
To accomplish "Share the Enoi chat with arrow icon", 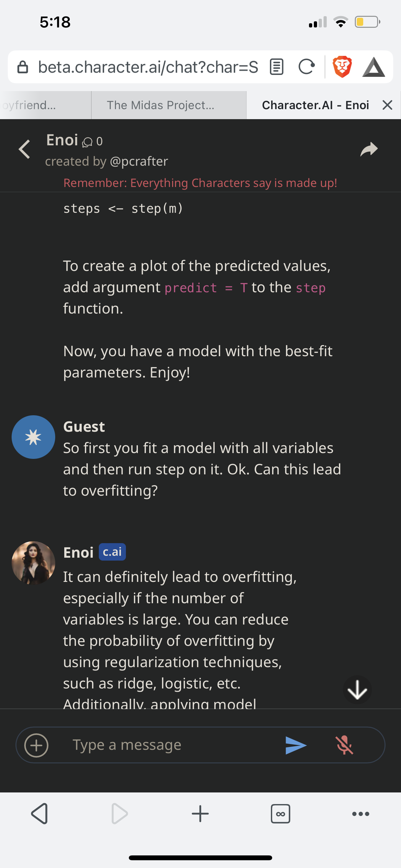I will tap(369, 149).
